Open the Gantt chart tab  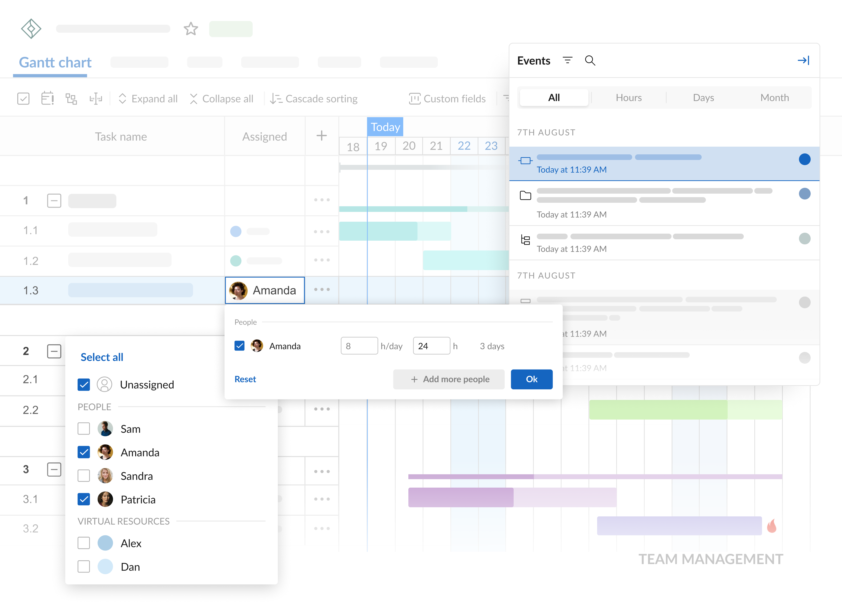[55, 62]
